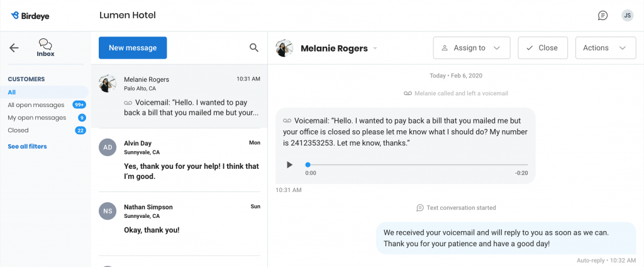Image resolution: width=644 pixels, height=267 pixels.
Task: Click the voicemail audio progress slider
Action: (x=416, y=165)
